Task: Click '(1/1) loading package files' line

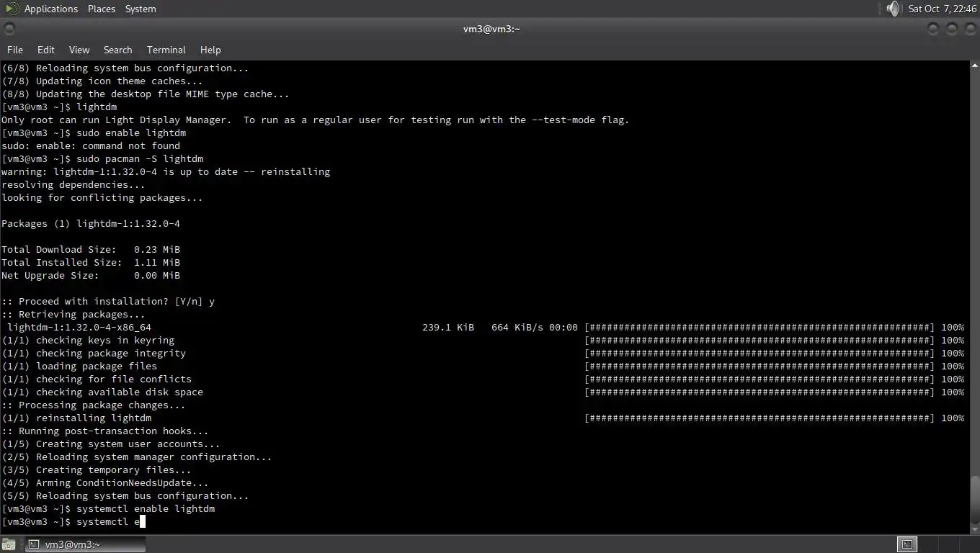Action: click(x=79, y=366)
